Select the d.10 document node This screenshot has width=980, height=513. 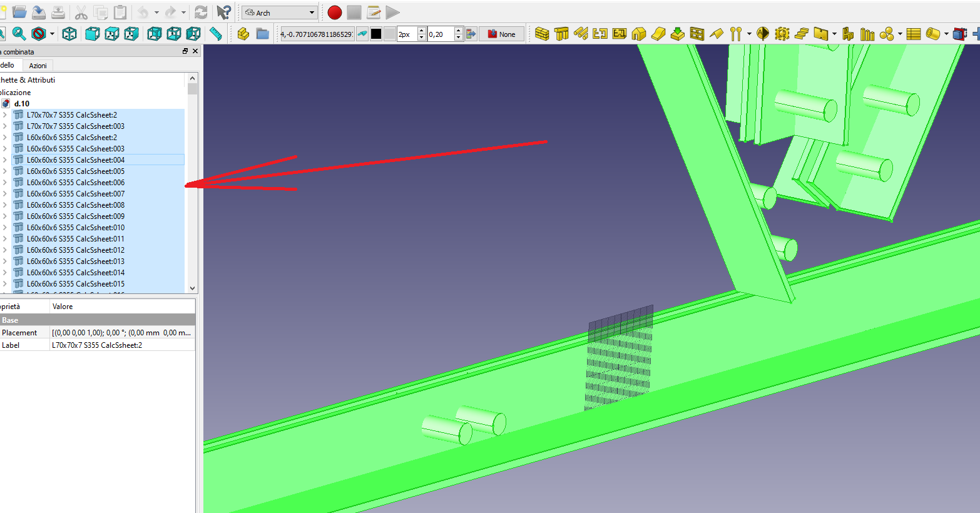[22, 104]
